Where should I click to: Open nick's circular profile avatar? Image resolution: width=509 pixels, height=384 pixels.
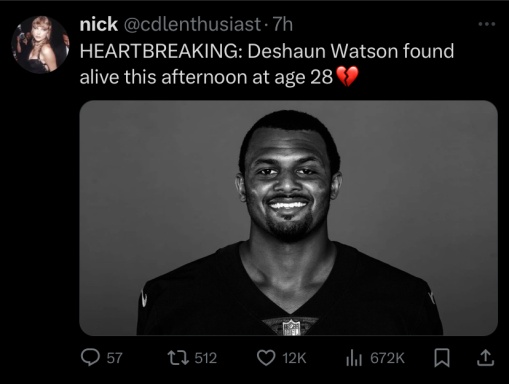point(40,44)
